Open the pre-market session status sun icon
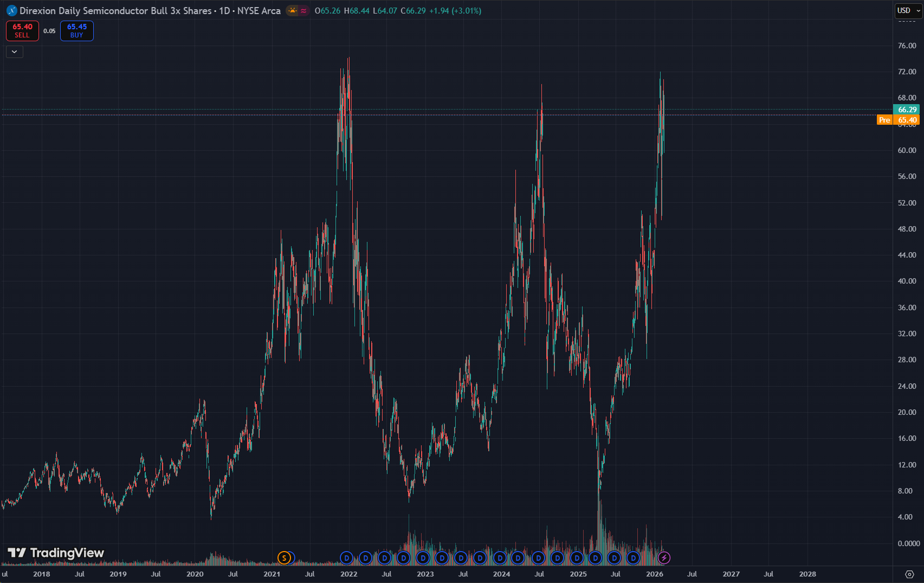 (x=293, y=11)
